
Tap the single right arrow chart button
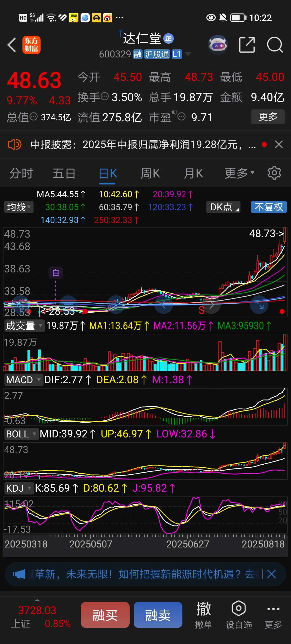click(x=212, y=305)
